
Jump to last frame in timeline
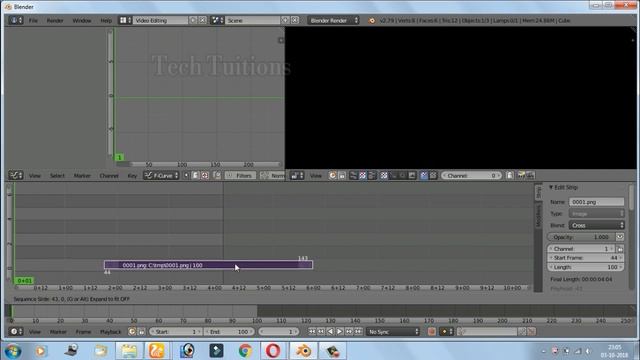358,332
